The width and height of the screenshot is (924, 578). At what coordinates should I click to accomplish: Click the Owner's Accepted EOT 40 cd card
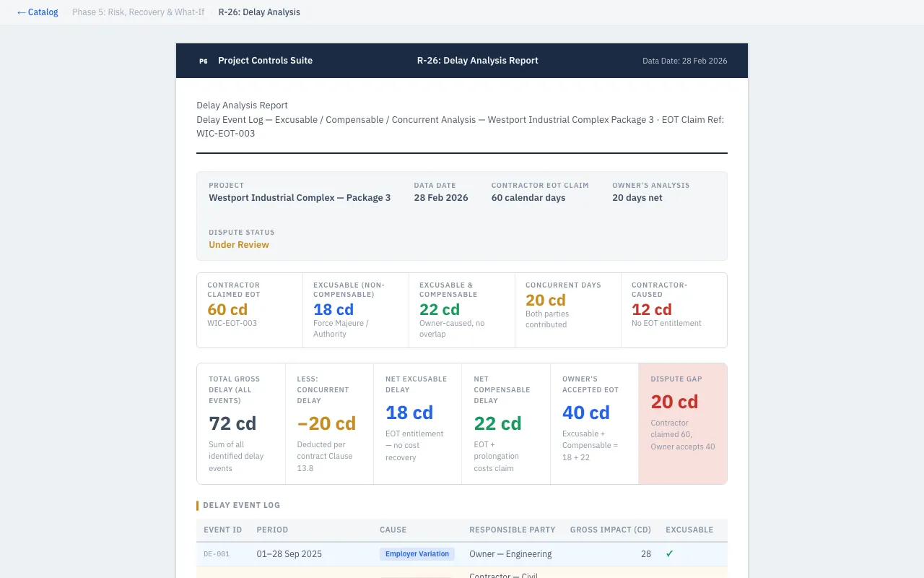(593, 423)
